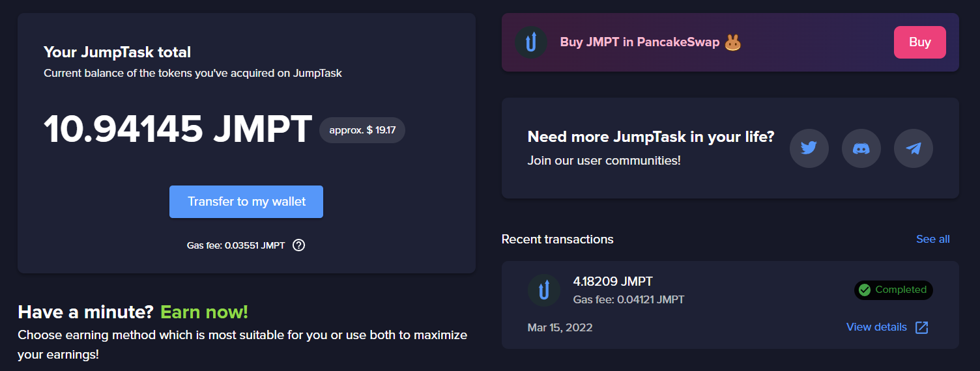Click the PancakeSwap bunny emoji
Image resolution: width=980 pixels, height=371 pixels.
pyautogui.click(x=732, y=42)
